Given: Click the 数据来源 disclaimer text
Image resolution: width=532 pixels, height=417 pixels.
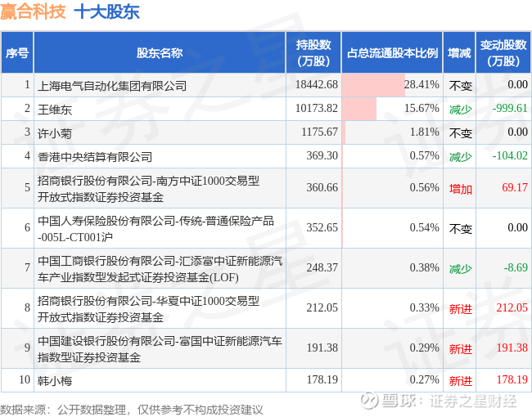Looking at the screenshot, I should [x=132, y=410].
